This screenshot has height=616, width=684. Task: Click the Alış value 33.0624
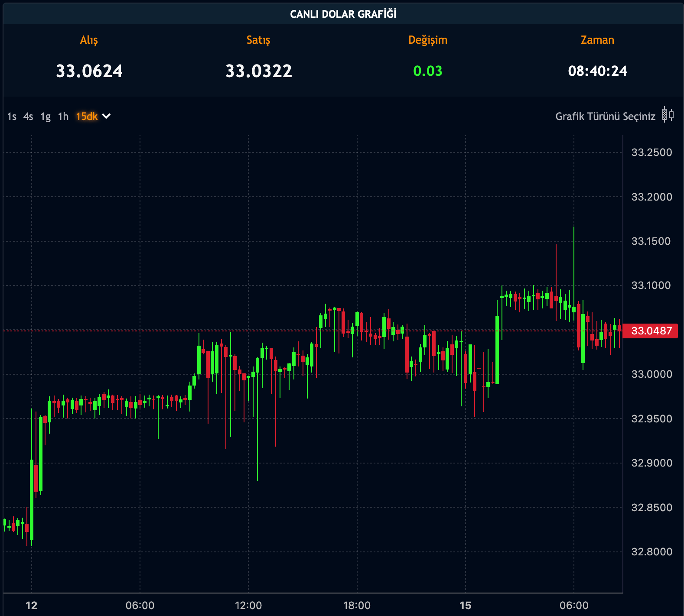(89, 71)
